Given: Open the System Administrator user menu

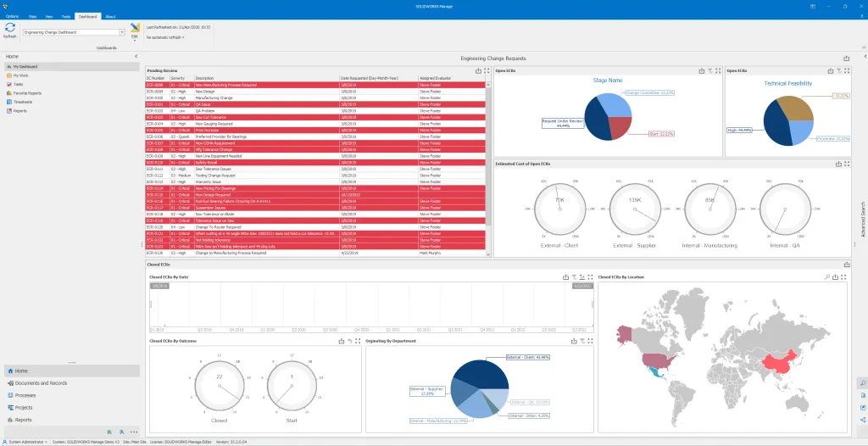Looking at the screenshot, I should (25, 442).
